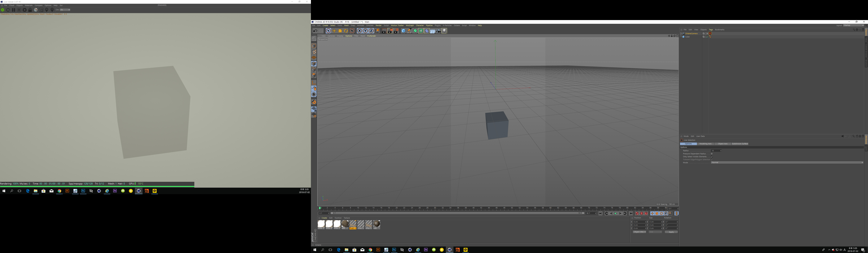Toggle Z axis lock

pos(371,31)
